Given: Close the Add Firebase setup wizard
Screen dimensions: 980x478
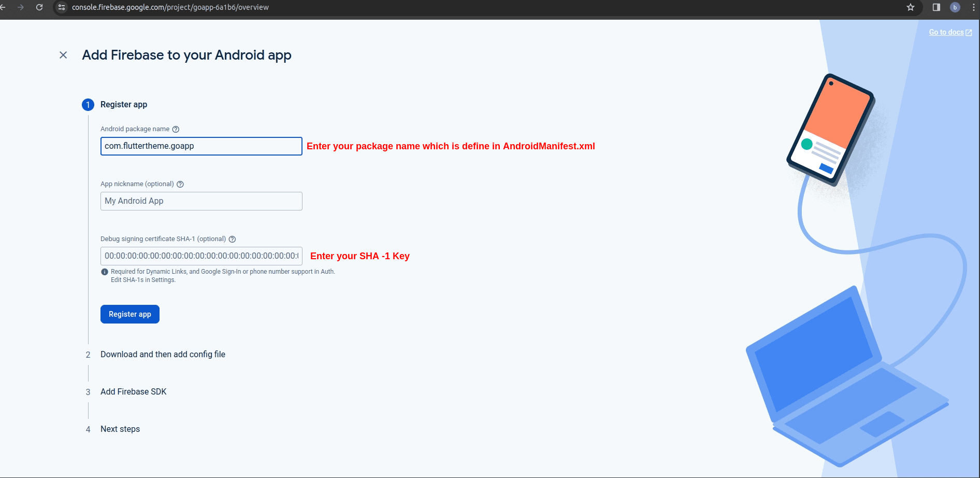Looking at the screenshot, I should click(63, 55).
